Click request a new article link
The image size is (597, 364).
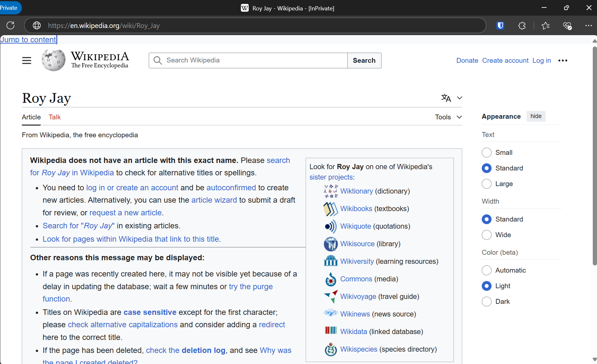tap(126, 213)
